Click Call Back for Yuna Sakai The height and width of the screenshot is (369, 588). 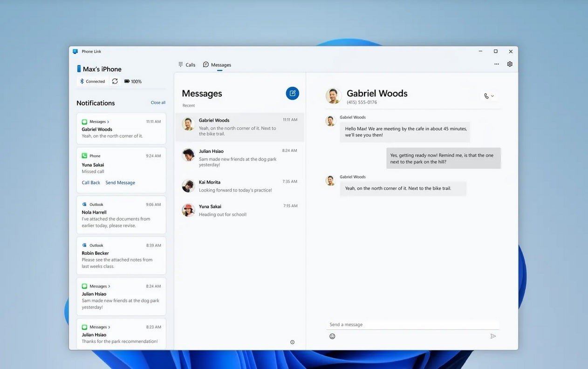91,183
